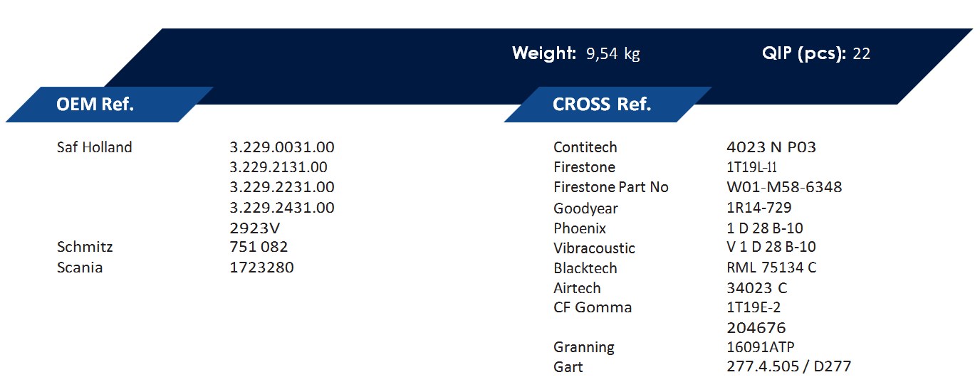Click Airtech reference 34023 C

coord(757,288)
